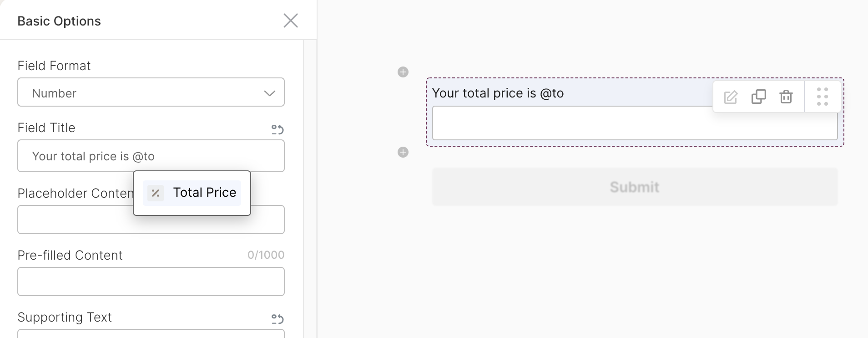
Task: Click the plus icon above the field
Action: point(403,72)
